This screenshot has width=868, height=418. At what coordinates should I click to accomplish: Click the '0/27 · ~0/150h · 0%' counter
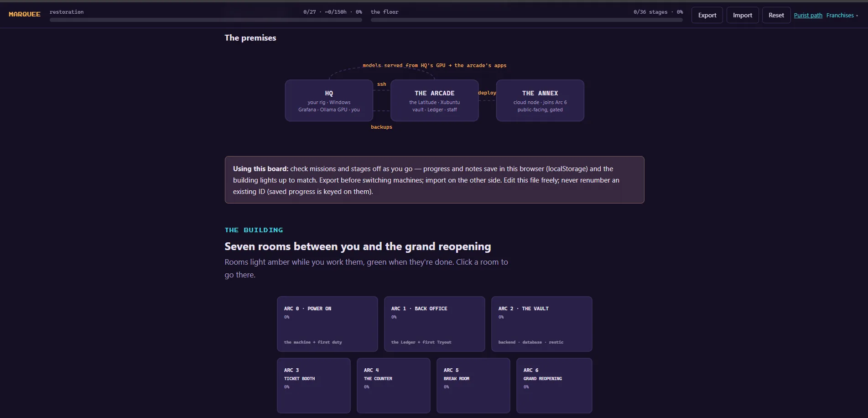coord(333,12)
